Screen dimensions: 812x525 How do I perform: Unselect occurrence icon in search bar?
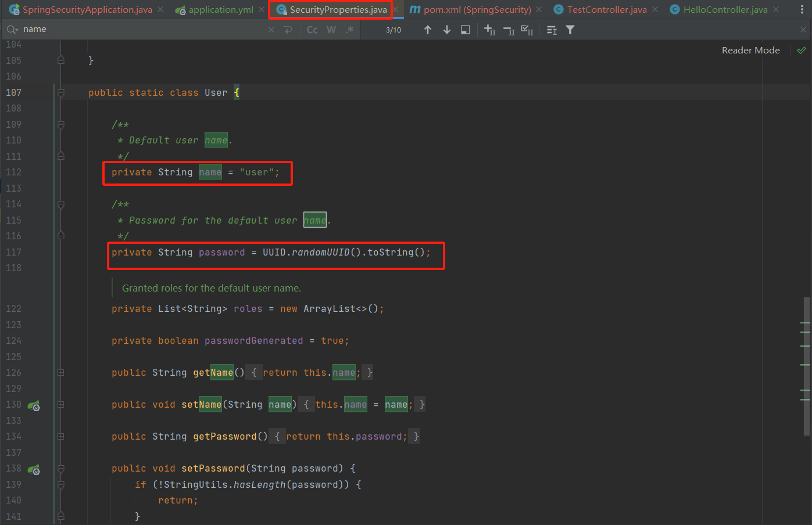tap(509, 30)
